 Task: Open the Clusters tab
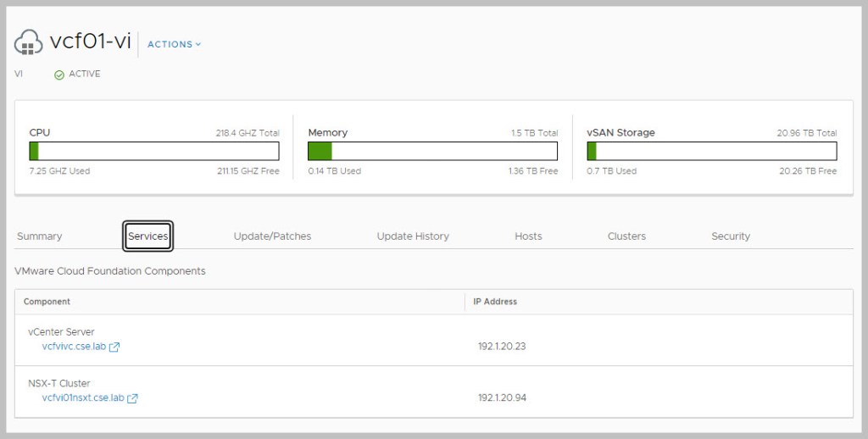[x=626, y=236]
